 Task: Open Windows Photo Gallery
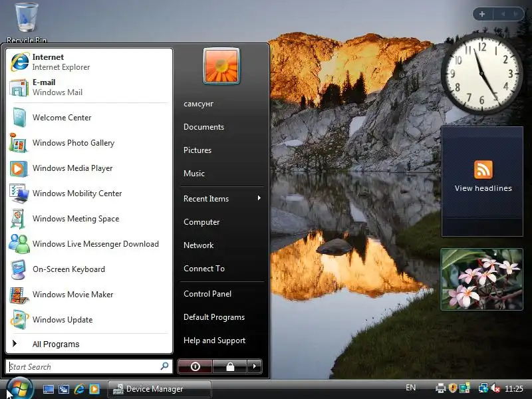pyautogui.click(x=89, y=143)
